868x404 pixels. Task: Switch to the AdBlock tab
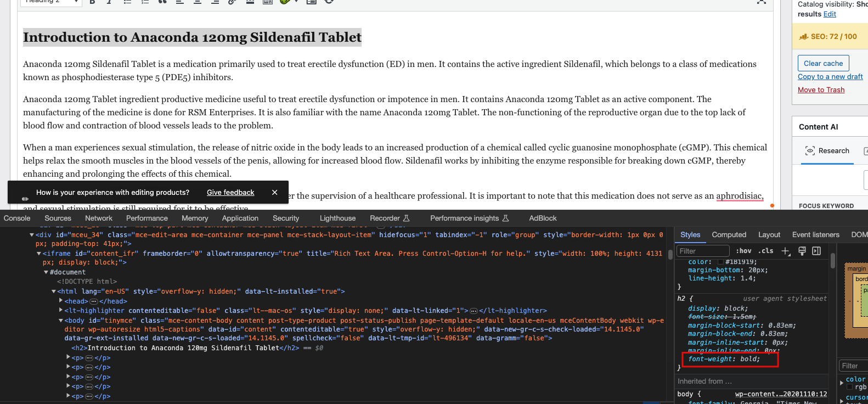point(543,218)
